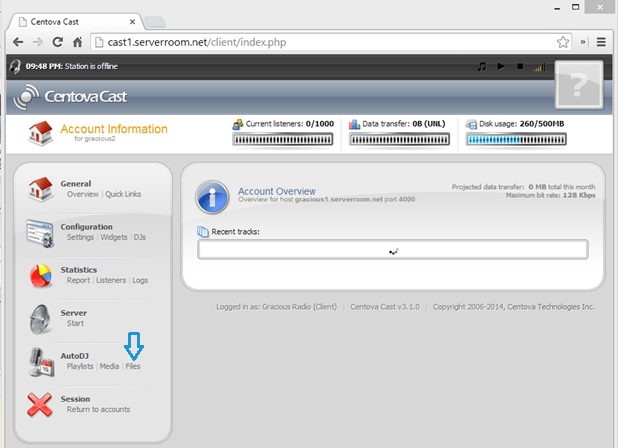Click the browser forward arrow
This screenshot has height=448, width=619.
point(38,42)
